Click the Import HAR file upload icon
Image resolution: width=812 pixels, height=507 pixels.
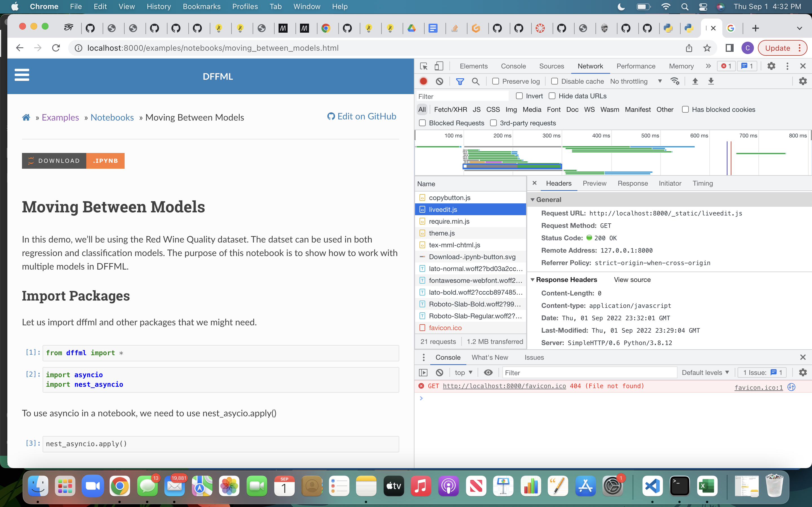[x=695, y=81]
